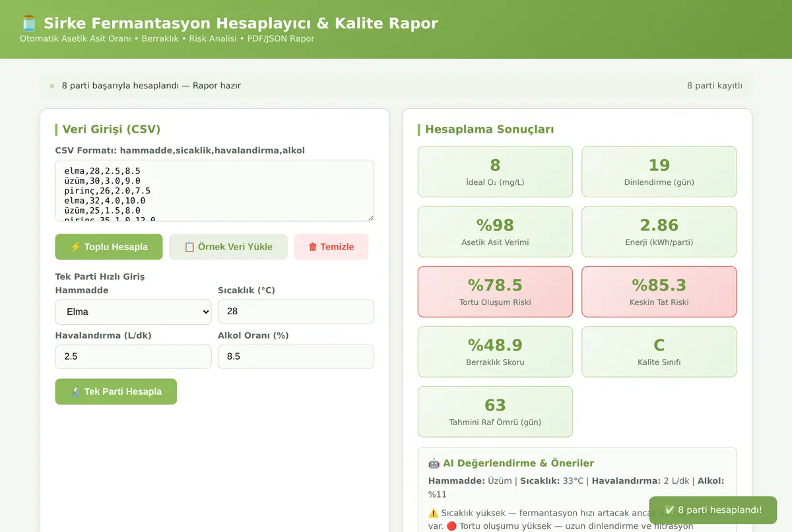
Task: Select the Enerji (kWh/parti) card
Action: pos(659,232)
